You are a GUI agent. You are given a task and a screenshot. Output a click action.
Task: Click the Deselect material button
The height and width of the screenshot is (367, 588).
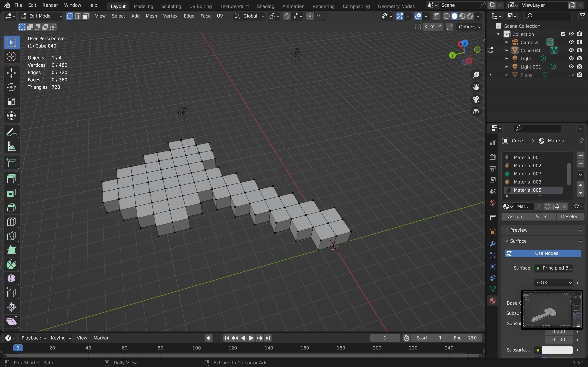coord(570,217)
